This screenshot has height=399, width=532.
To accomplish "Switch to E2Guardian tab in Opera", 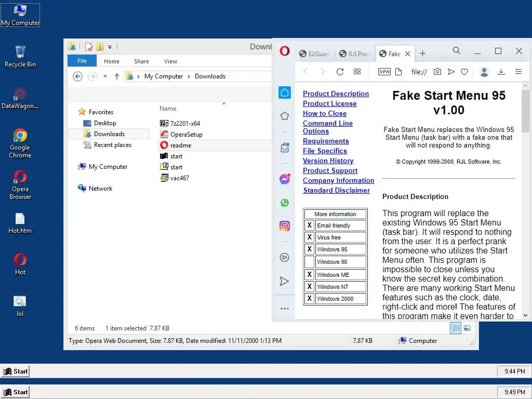I will 314,54.
